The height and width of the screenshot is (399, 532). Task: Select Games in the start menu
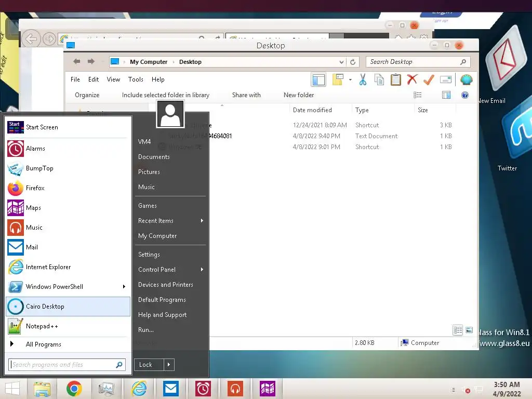point(148,206)
